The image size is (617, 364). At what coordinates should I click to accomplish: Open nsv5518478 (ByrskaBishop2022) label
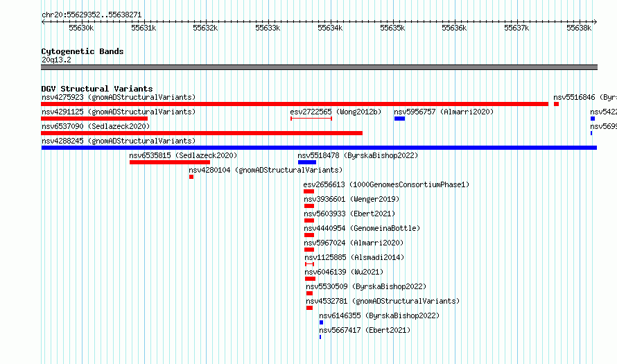[x=358, y=155]
